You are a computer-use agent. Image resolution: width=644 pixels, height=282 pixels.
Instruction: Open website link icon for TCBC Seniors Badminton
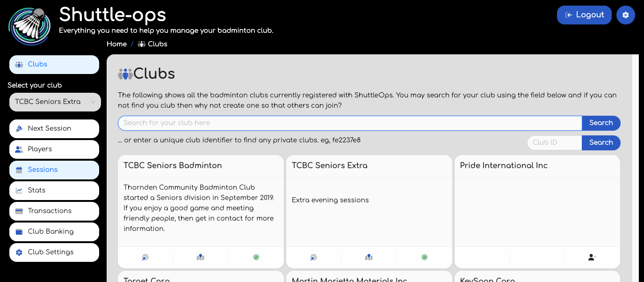(145, 257)
